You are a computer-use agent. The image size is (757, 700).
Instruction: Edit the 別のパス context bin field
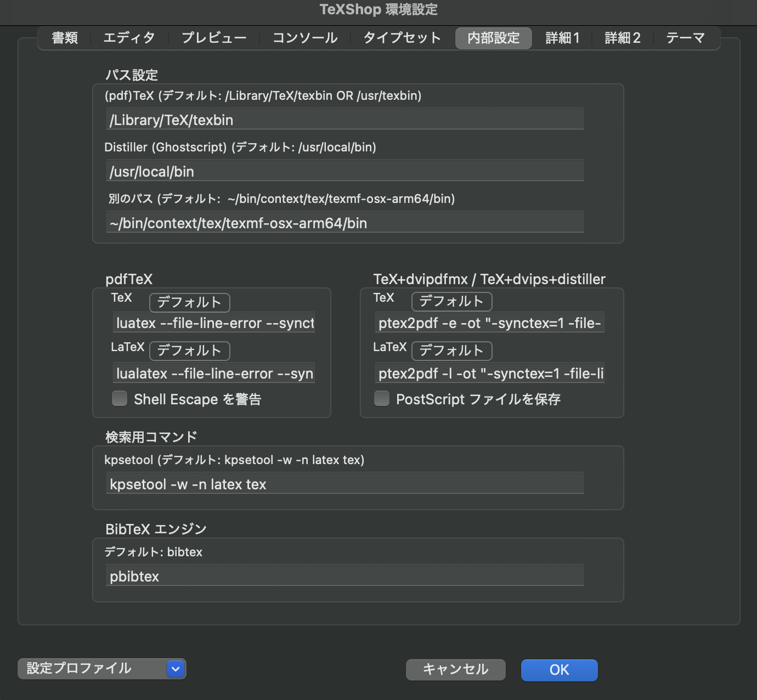coord(344,222)
